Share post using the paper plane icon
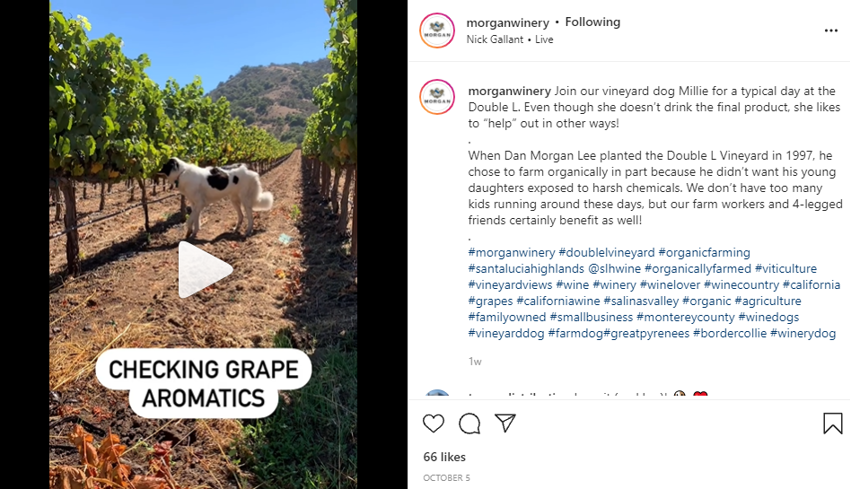 coord(506,424)
